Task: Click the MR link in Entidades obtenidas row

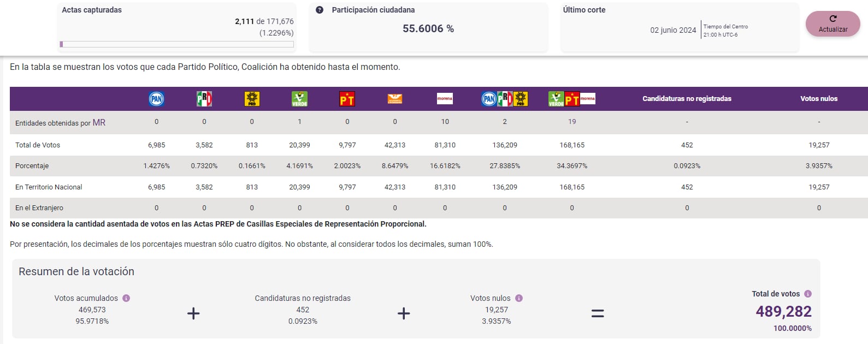Action: coord(99,123)
